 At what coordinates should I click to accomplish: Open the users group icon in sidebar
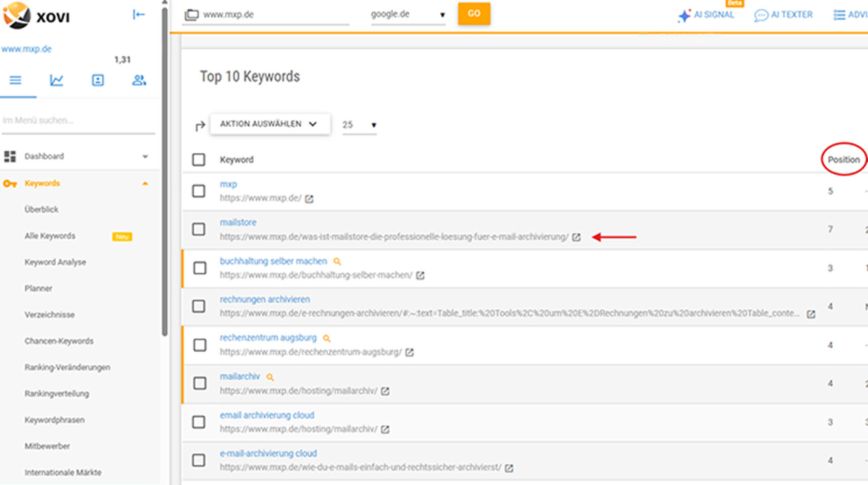139,80
